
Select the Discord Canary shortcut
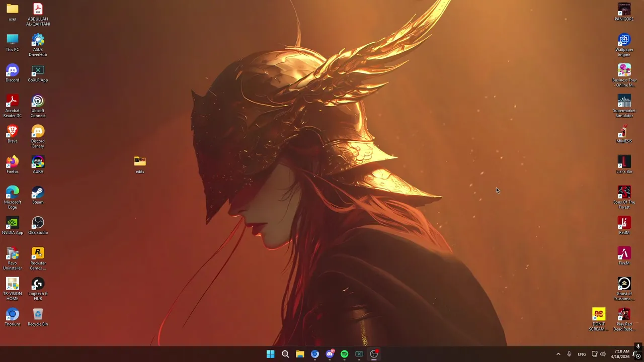point(38,137)
